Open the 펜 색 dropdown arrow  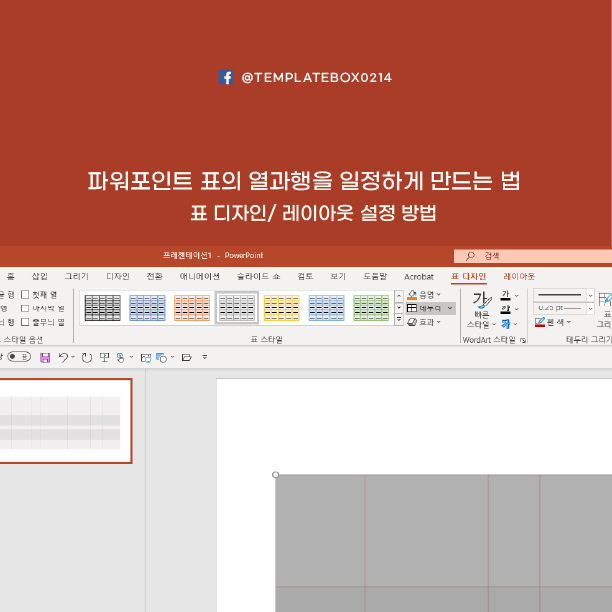click(x=569, y=322)
